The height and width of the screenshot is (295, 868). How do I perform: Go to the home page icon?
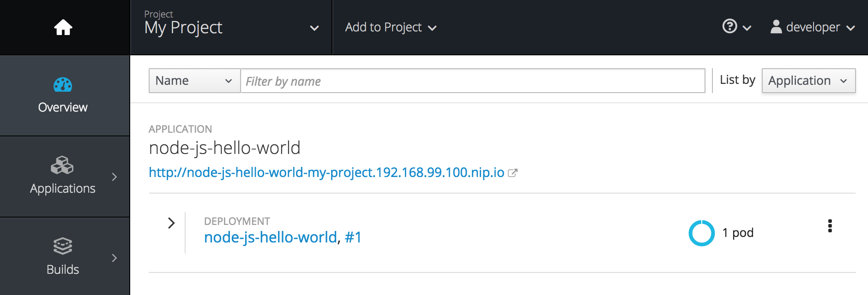(63, 28)
